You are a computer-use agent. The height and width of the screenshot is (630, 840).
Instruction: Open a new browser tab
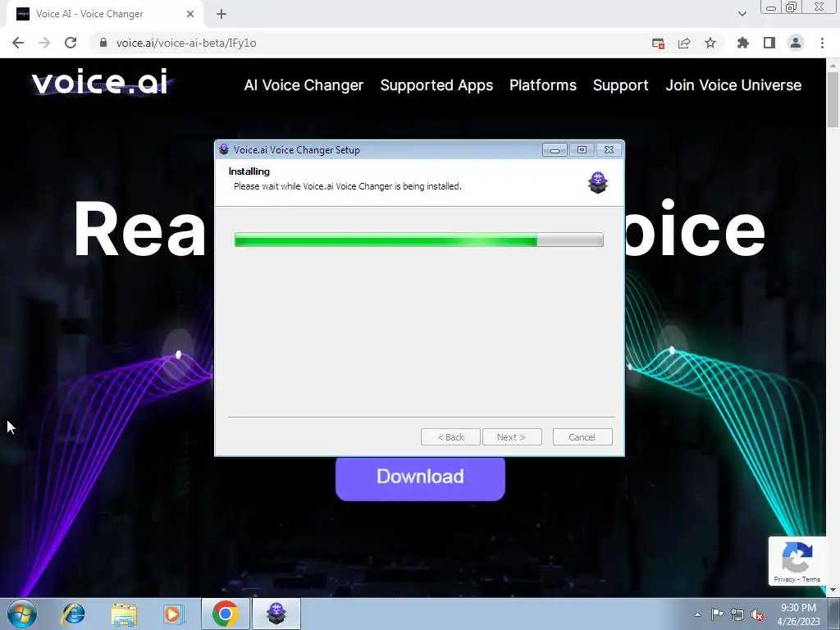coord(221,14)
